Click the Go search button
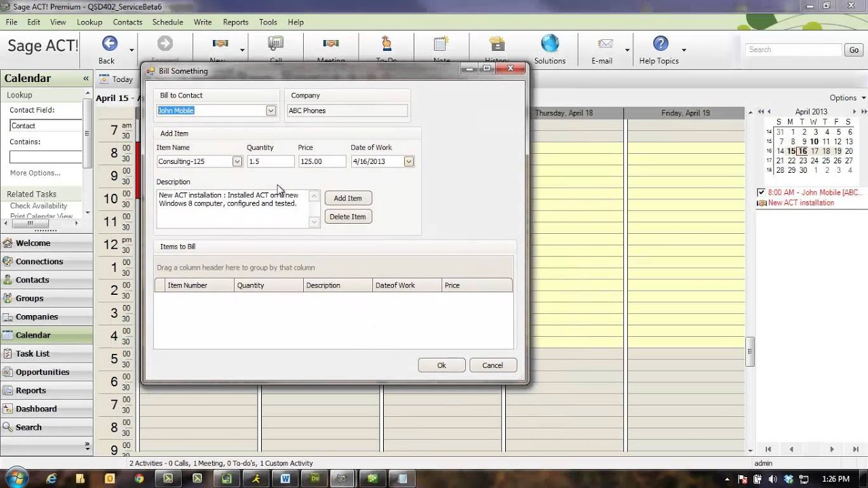 click(854, 49)
